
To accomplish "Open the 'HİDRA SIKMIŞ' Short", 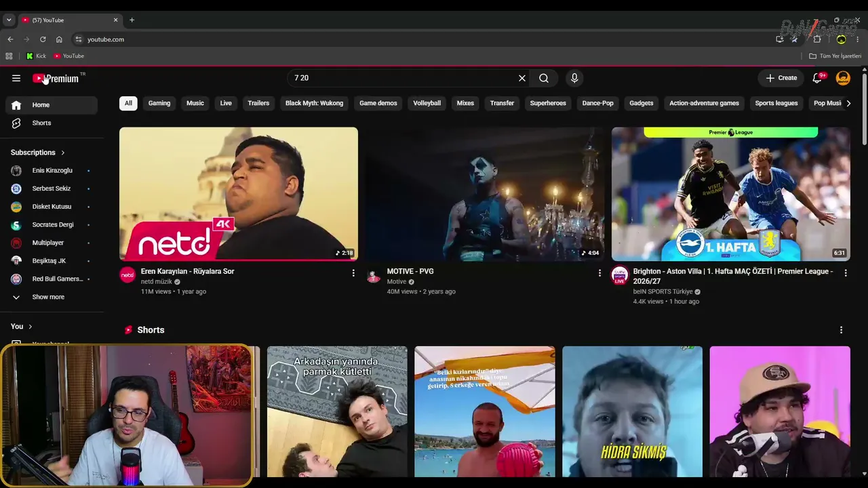I will tap(632, 412).
